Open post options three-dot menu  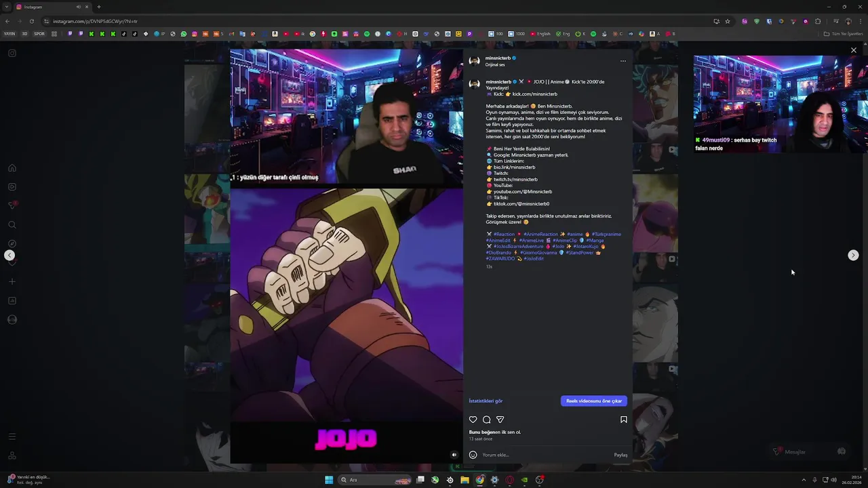tap(623, 61)
